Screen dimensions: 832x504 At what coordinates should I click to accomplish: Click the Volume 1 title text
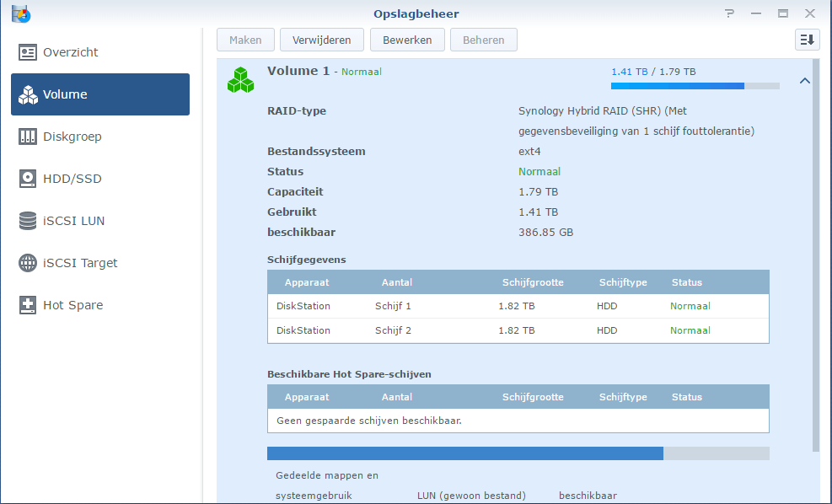coord(298,71)
